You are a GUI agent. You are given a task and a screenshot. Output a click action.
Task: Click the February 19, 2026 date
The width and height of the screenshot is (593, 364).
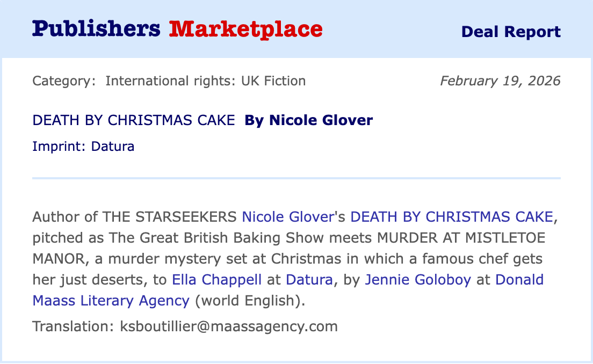click(x=500, y=81)
